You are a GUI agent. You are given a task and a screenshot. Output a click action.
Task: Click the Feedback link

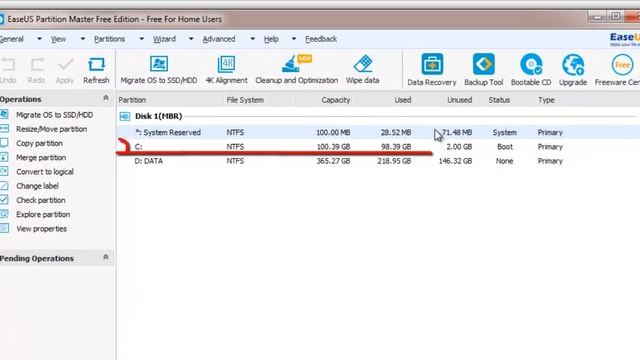[x=321, y=39]
